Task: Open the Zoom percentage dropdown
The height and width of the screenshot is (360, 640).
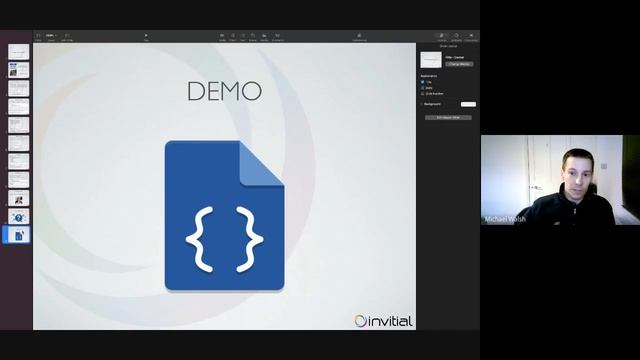Action: point(51,37)
